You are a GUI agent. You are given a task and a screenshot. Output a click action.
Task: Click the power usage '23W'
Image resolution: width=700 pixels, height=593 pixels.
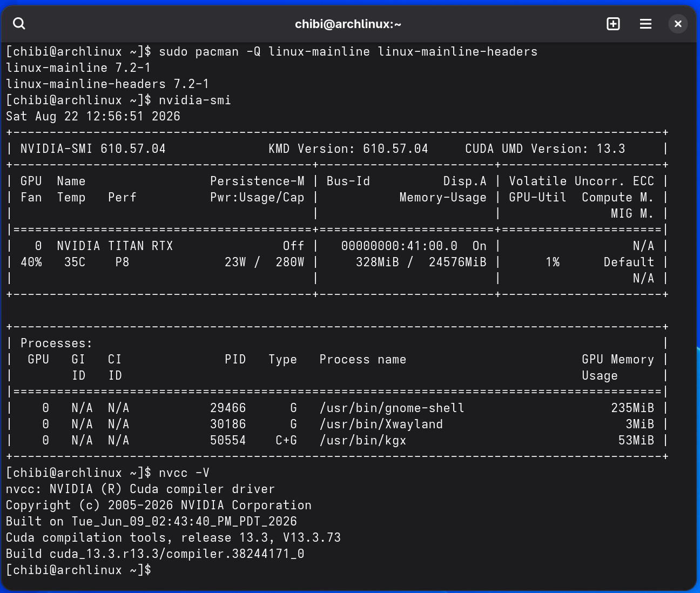tap(235, 262)
